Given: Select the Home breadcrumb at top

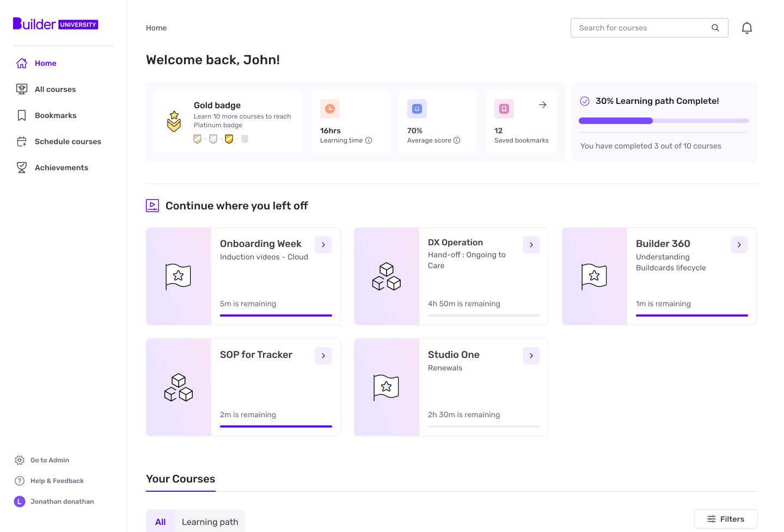Looking at the screenshot, I should pos(156,28).
